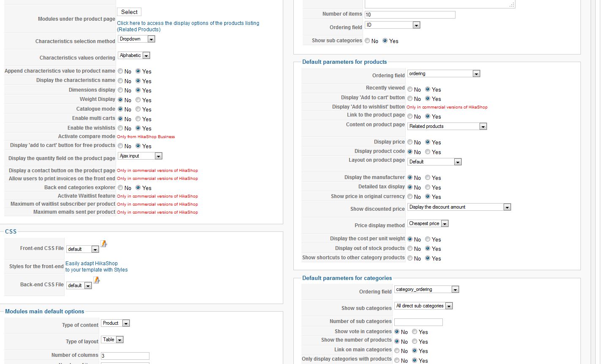
Task: Expand Display the quantity field dropdown
Action: [140, 156]
